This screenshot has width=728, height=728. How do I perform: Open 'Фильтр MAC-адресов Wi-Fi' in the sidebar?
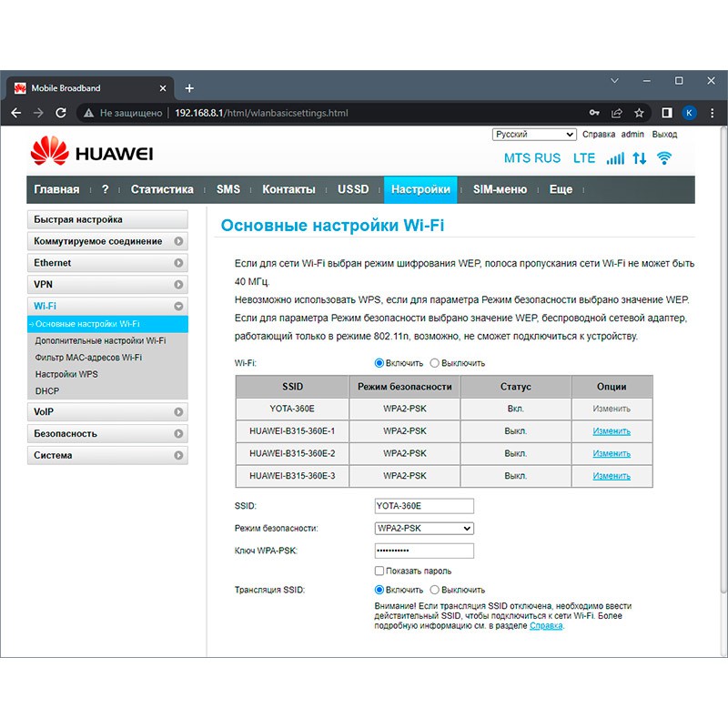point(88,358)
